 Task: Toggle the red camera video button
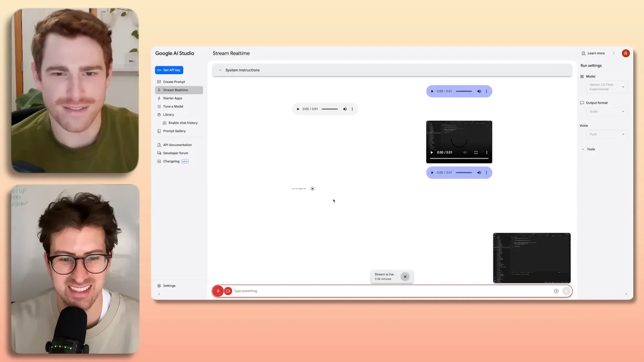[x=228, y=291]
